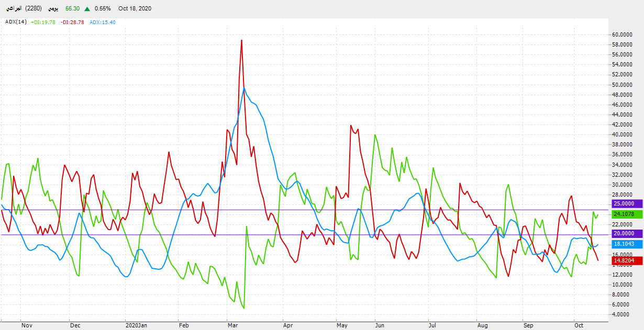
Task: Click the Oct 18, 2020 date label
Action: tap(135, 9)
